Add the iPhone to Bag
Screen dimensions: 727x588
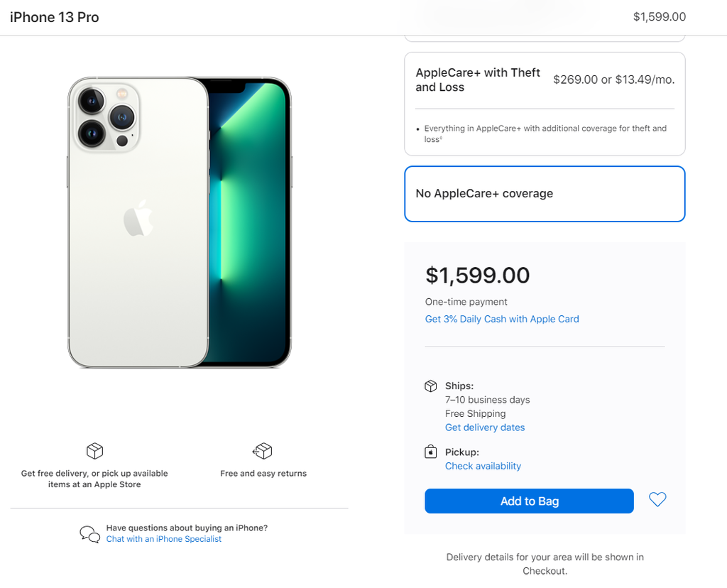tap(529, 501)
